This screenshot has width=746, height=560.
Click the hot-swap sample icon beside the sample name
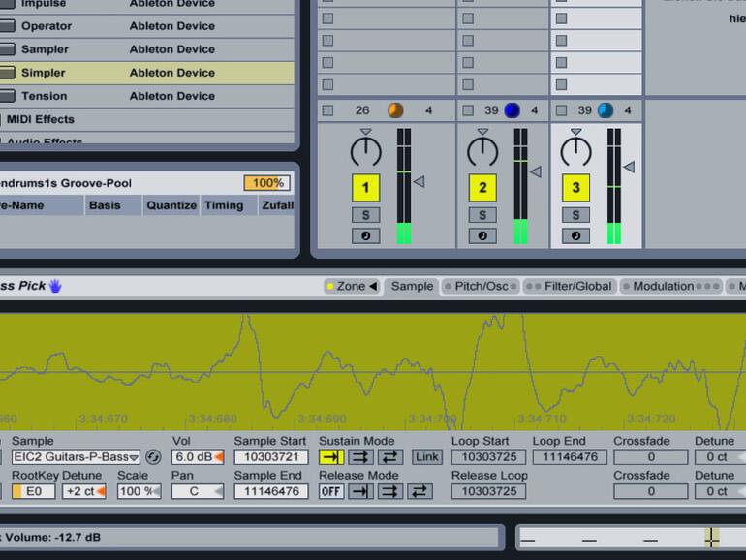(x=153, y=457)
